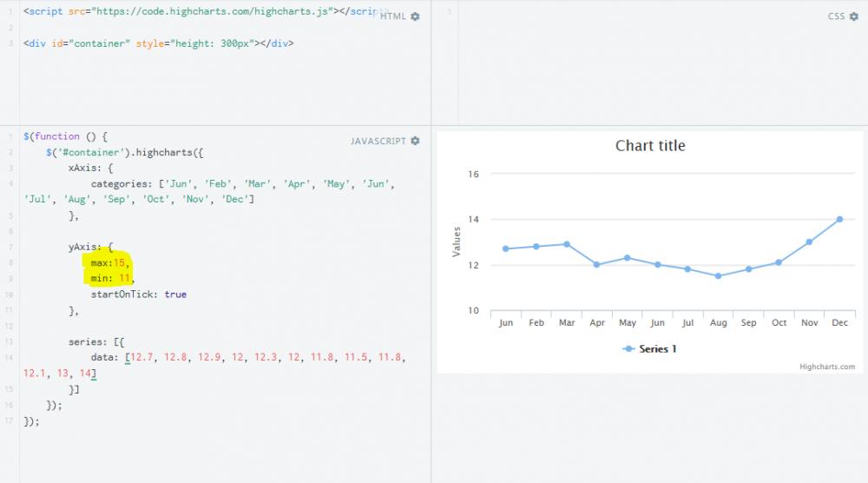Image resolution: width=868 pixels, height=483 pixels.
Task: Click the xAxis: { code line
Action: [x=91, y=168]
